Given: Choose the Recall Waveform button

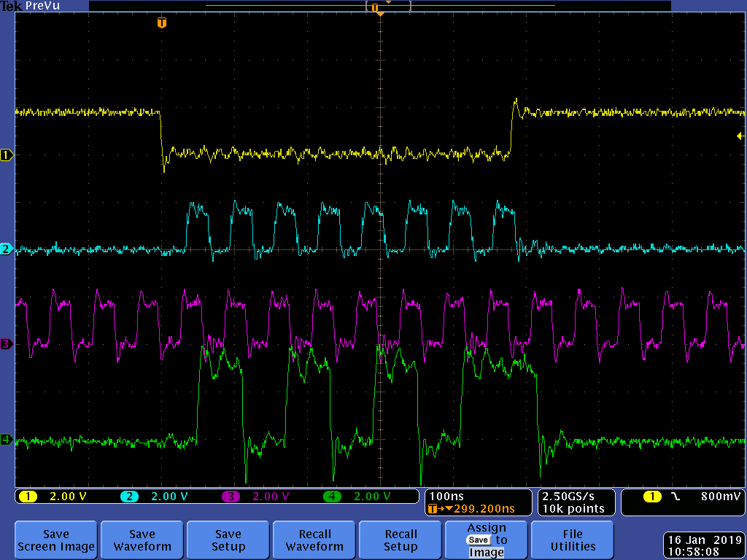Looking at the screenshot, I should coord(314,540).
